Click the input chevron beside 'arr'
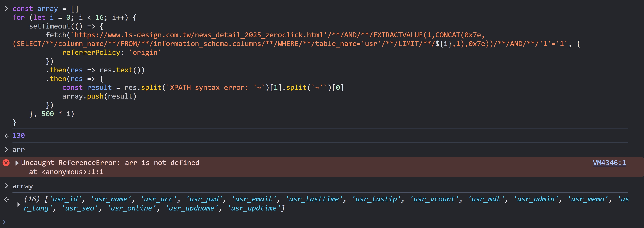 coord(7,150)
